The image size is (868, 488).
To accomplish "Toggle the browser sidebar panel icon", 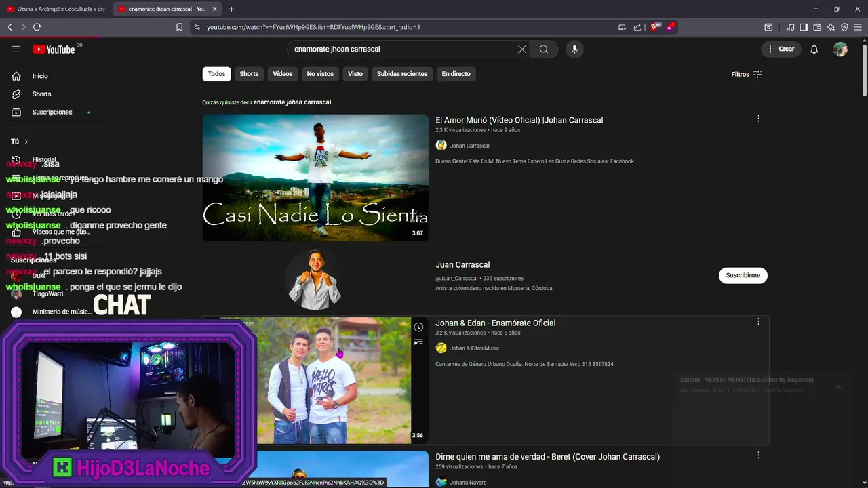I will tap(804, 27).
